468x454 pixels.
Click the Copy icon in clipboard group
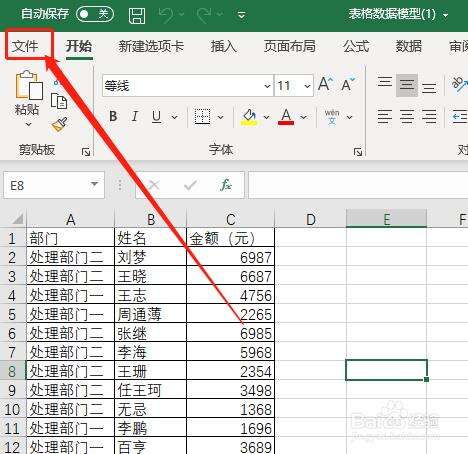[x=59, y=101]
